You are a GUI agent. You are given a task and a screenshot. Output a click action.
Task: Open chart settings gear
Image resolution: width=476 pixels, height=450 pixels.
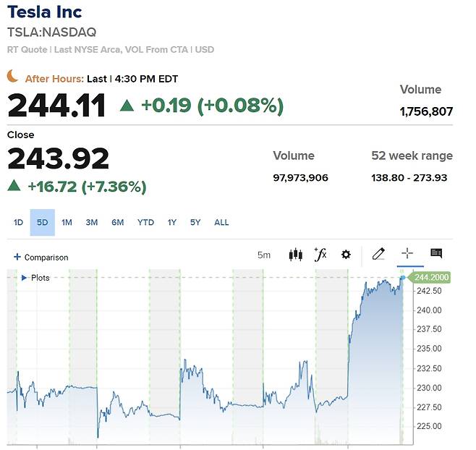(x=346, y=255)
